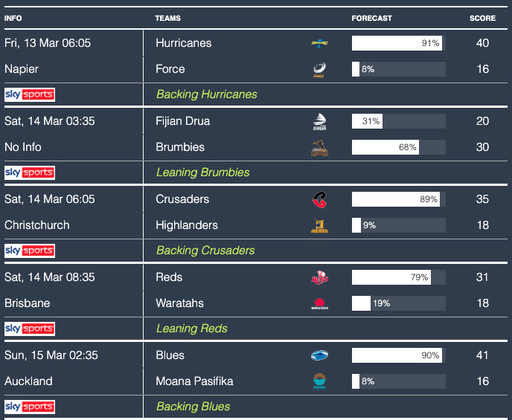Click the Hurricanes 91% forecast bar
Viewport: 512px width, 420px height.
coord(397,43)
